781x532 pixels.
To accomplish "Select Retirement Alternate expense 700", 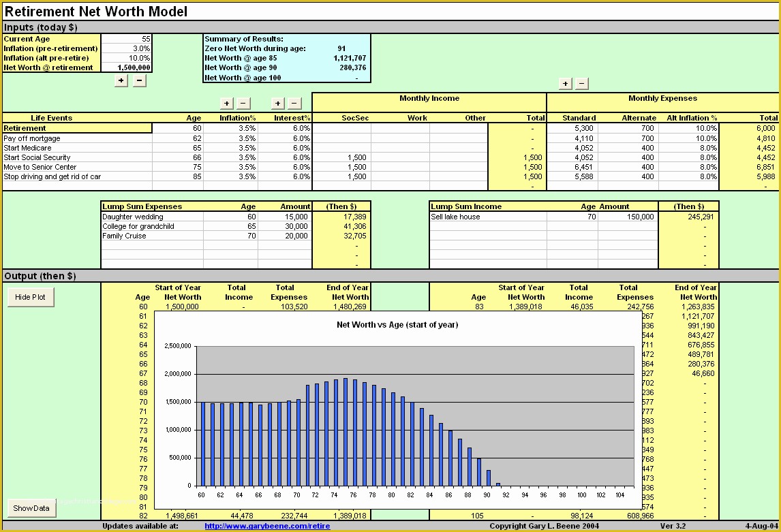I will (628, 128).
